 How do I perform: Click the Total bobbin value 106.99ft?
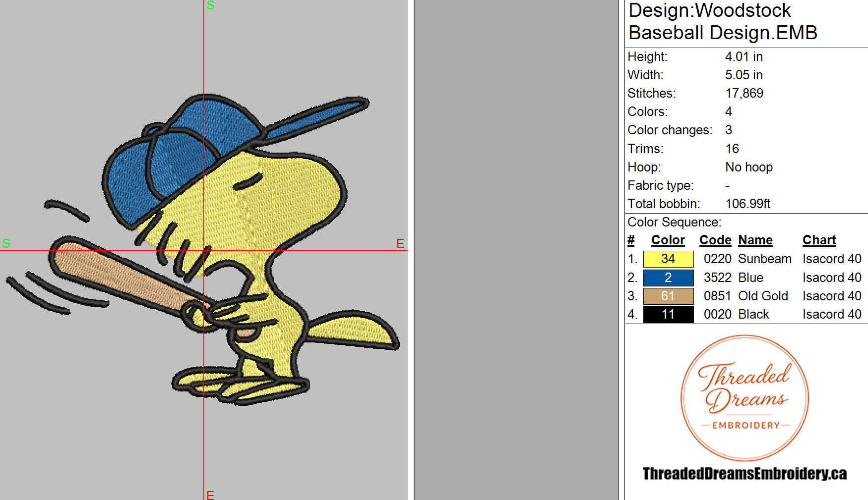pos(748,204)
